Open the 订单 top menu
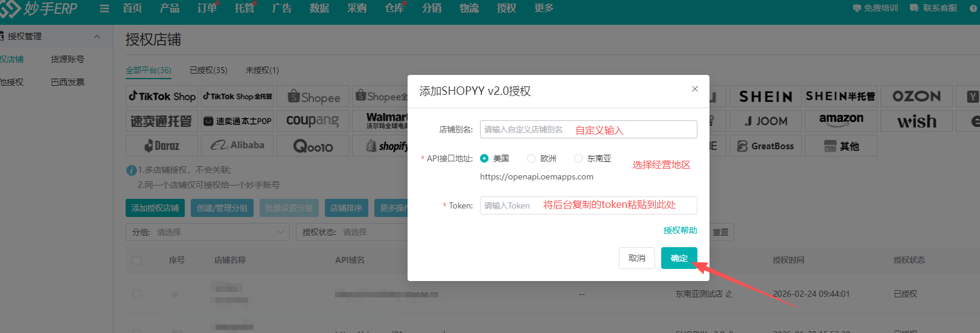 (207, 8)
